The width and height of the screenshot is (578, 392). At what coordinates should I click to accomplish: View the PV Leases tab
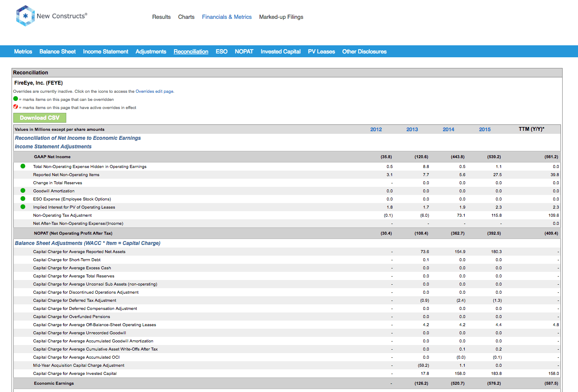[321, 51]
